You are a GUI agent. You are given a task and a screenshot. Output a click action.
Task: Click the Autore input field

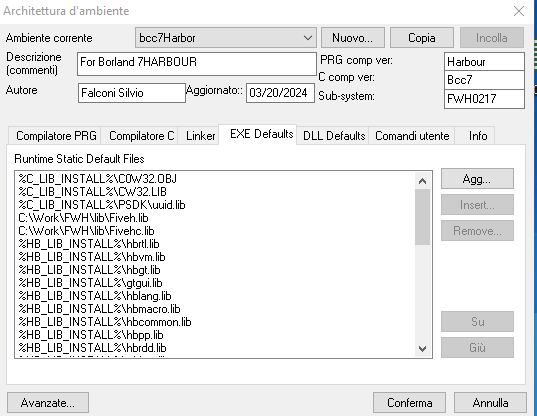point(132,93)
